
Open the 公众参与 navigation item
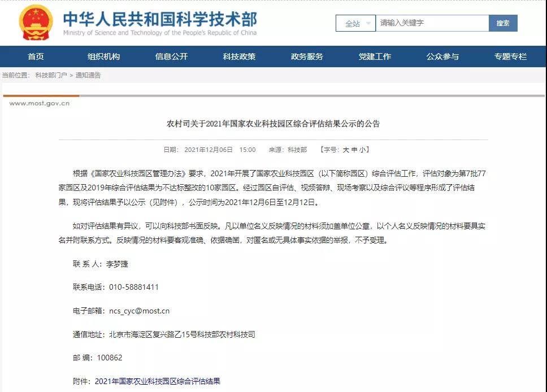(442, 56)
